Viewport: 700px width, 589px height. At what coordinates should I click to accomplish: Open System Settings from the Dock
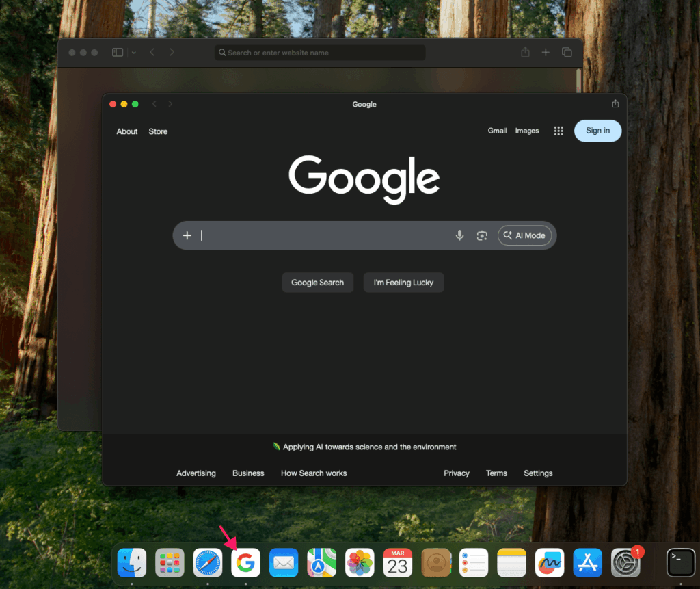pyautogui.click(x=625, y=562)
